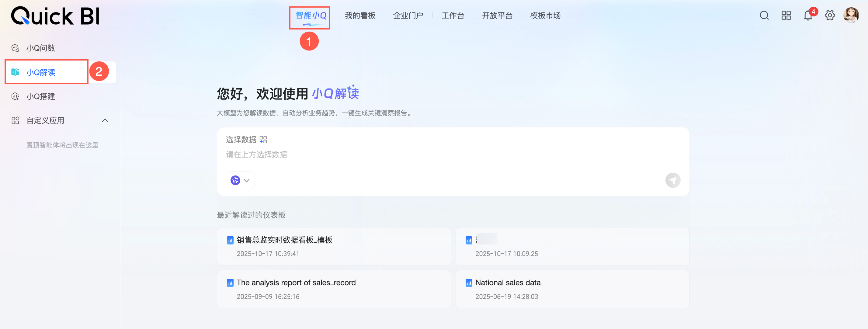Viewport: 868px width, 329px height.
Task: Open 模板市场 tab
Action: [x=545, y=16]
